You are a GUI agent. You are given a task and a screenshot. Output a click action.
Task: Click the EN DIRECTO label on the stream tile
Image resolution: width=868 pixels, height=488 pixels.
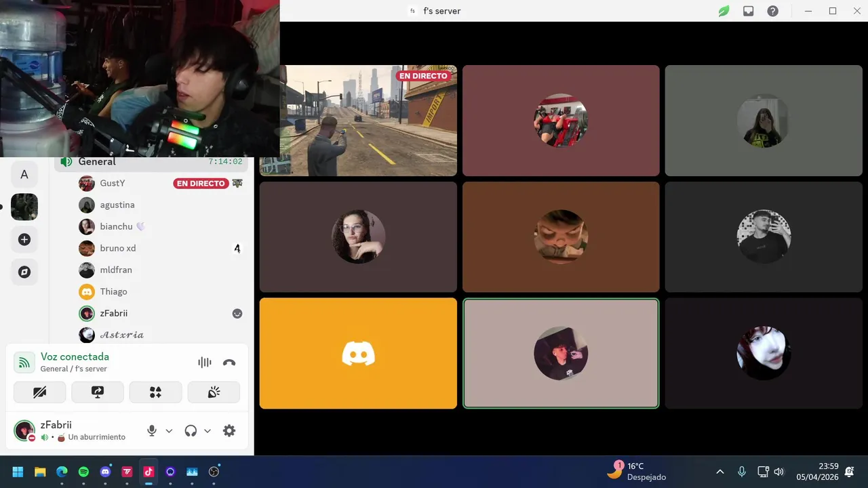pos(423,76)
